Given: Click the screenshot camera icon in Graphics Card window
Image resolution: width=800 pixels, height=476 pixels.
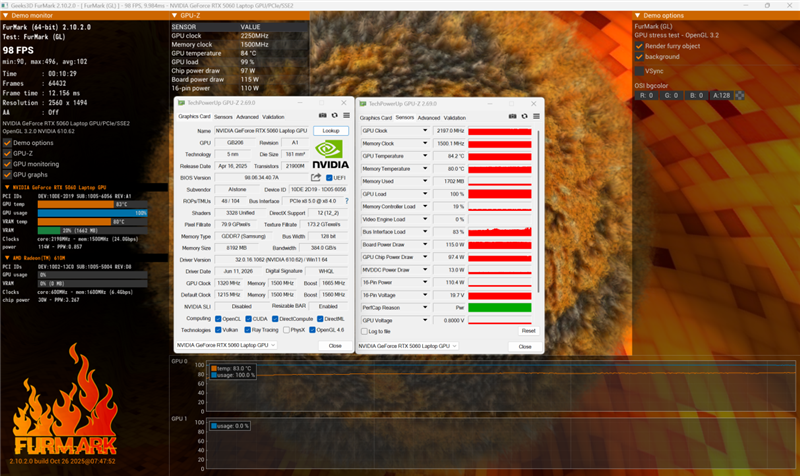Looking at the screenshot, I should pyautogui.click(x=322, y=116).
